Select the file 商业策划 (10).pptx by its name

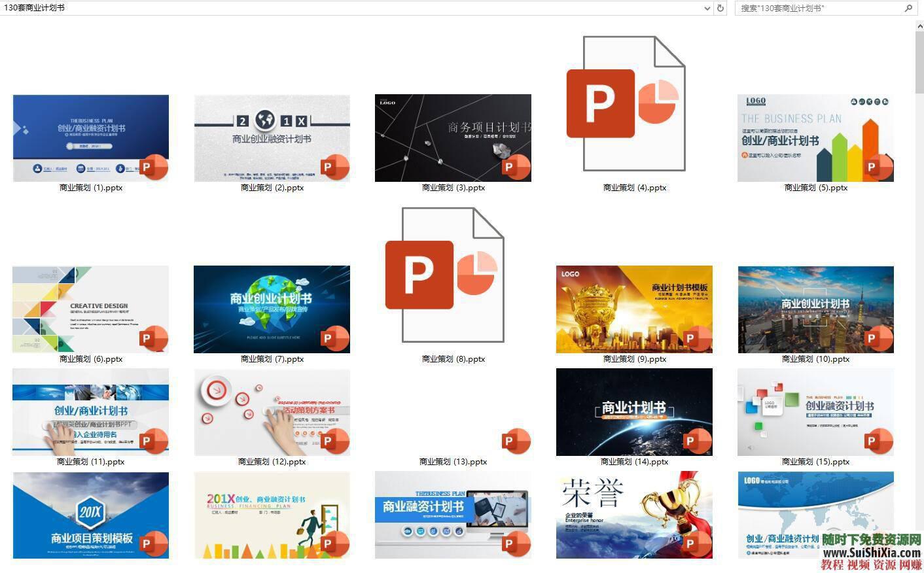click(x=815, y=359)
